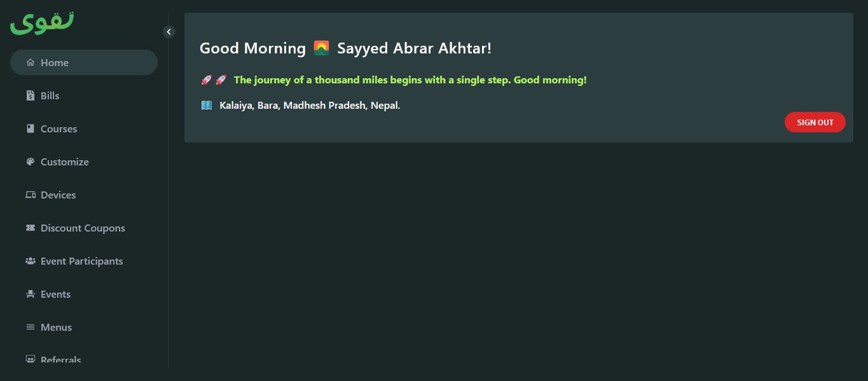Click the Menus hamburger lines icon

click(30, 327)
